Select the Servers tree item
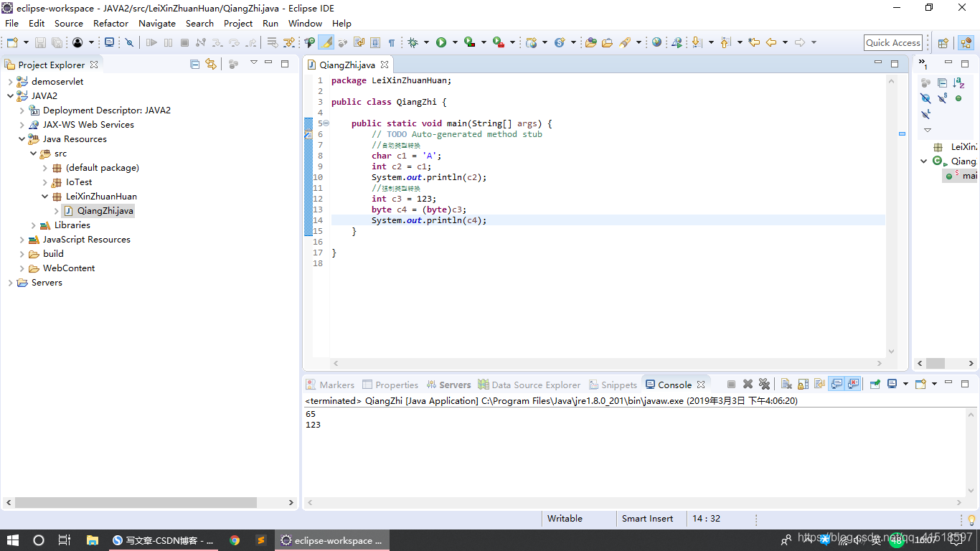This screenshot has width=980, height=551. pyautogui.click(x=47, y=283)
